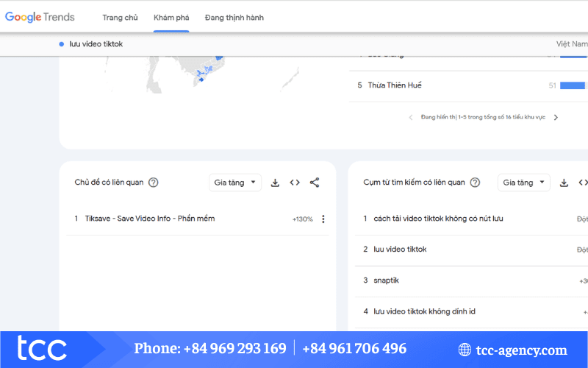588x368 pixels.
Task: Open the Gia tăng dropdown for related queries
Action: click(x=523, y=183)
